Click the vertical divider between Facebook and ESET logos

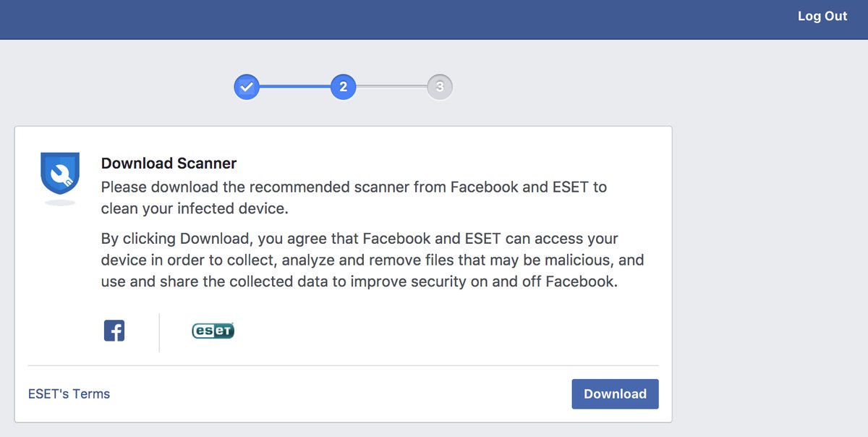point(159,333)
